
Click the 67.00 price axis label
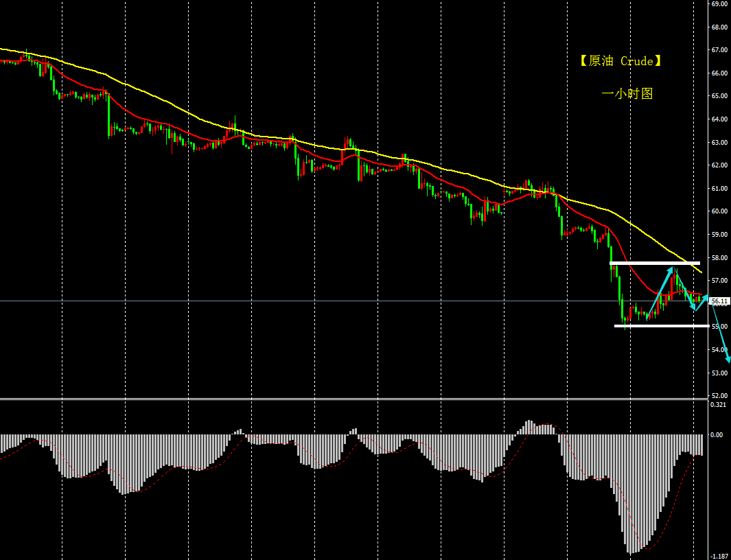pyautogui.click(x=719, y=50)
